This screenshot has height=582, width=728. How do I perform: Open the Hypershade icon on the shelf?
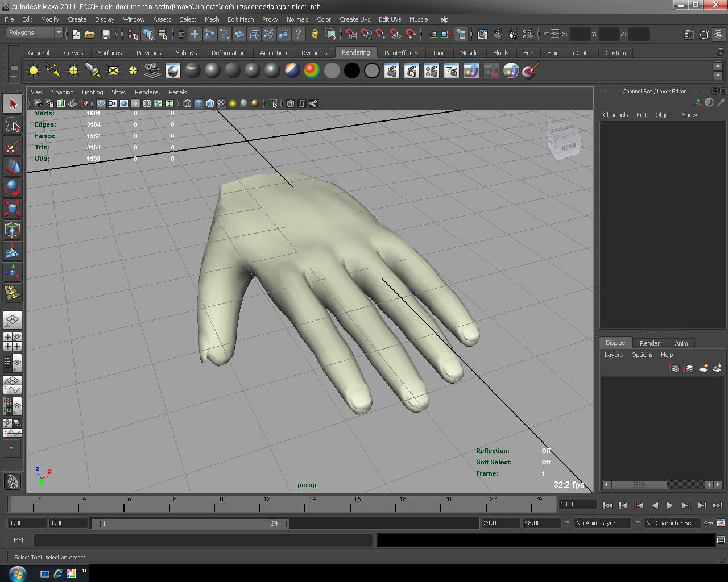click(x=173, y=70)
